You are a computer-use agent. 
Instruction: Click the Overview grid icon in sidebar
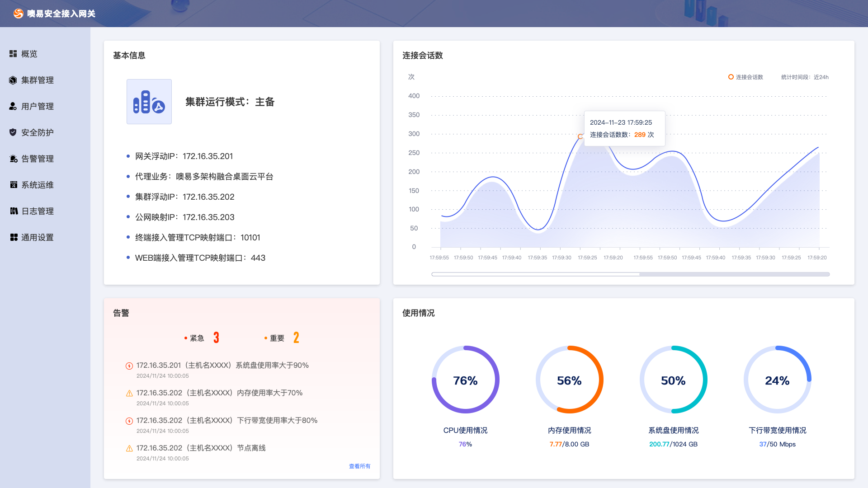tap(13, 54)
